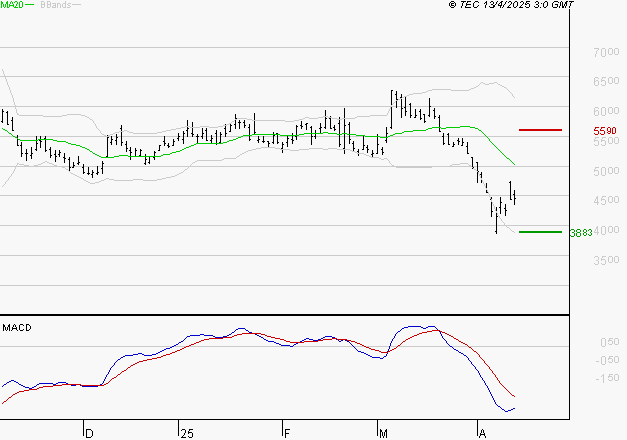627x440 pixels.
Task: Jump to the D month marker
Action: pyautogui.click(x=89, y=433)
